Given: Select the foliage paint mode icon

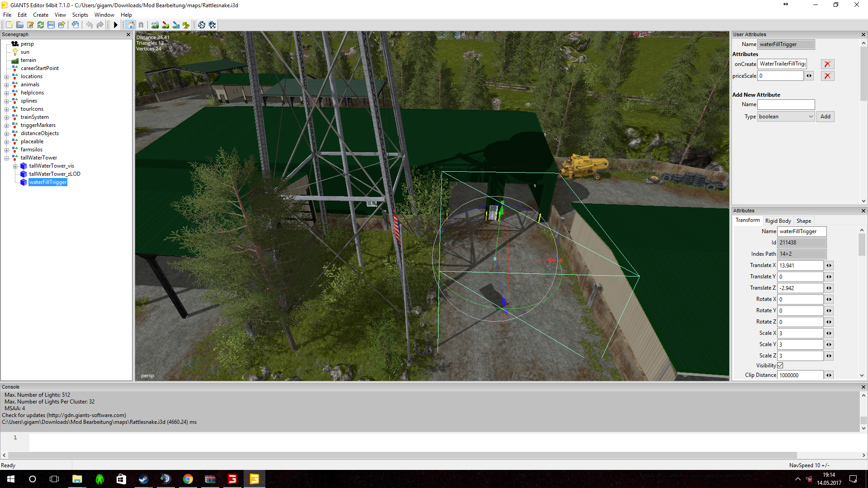Looking at the screenshot, I should [186, 25].
